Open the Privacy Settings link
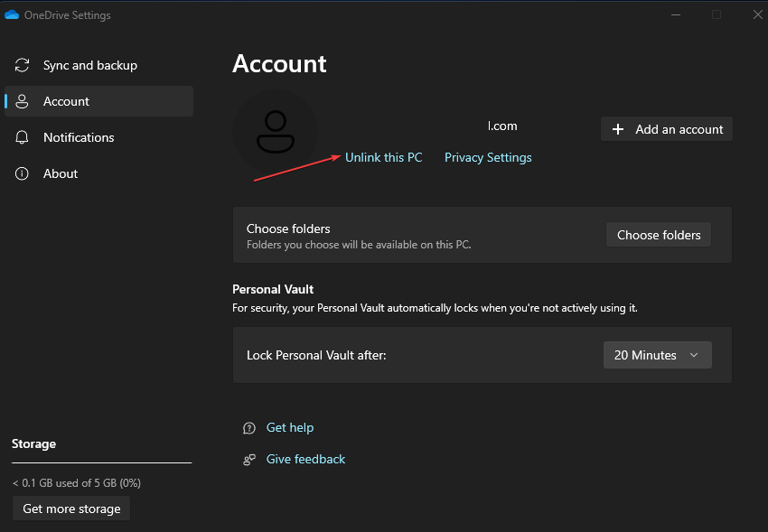 tap(488, 157)
